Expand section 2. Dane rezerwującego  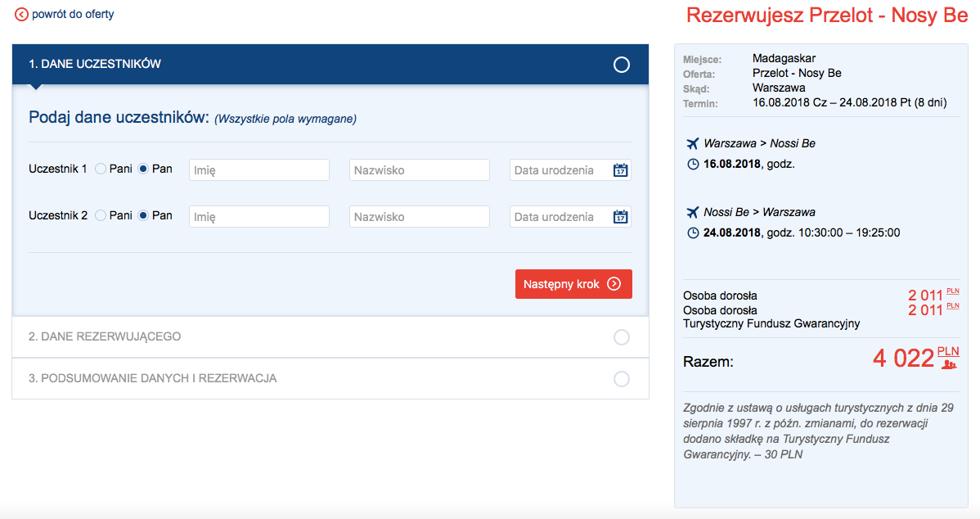click(x=330, y=337)
